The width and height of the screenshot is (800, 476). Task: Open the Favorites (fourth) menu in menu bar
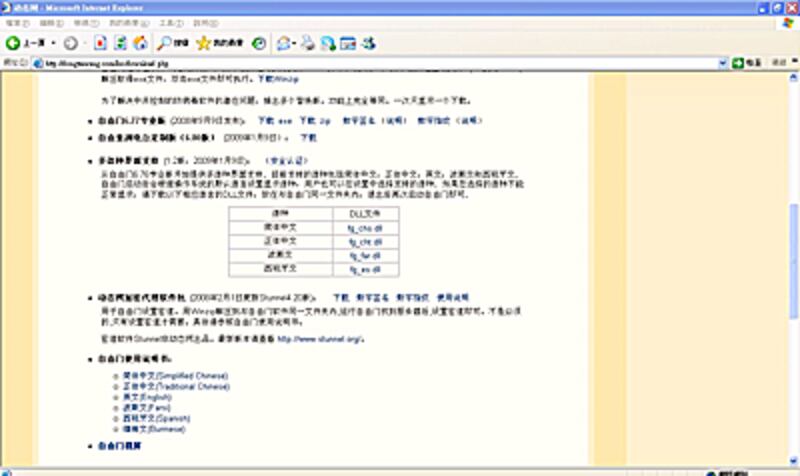pos(129,23)
